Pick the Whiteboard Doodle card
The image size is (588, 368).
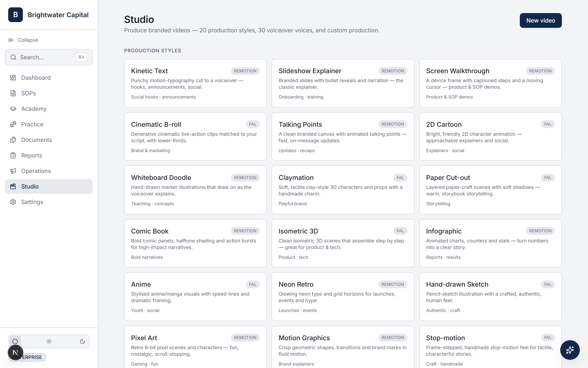coord(195,190)
